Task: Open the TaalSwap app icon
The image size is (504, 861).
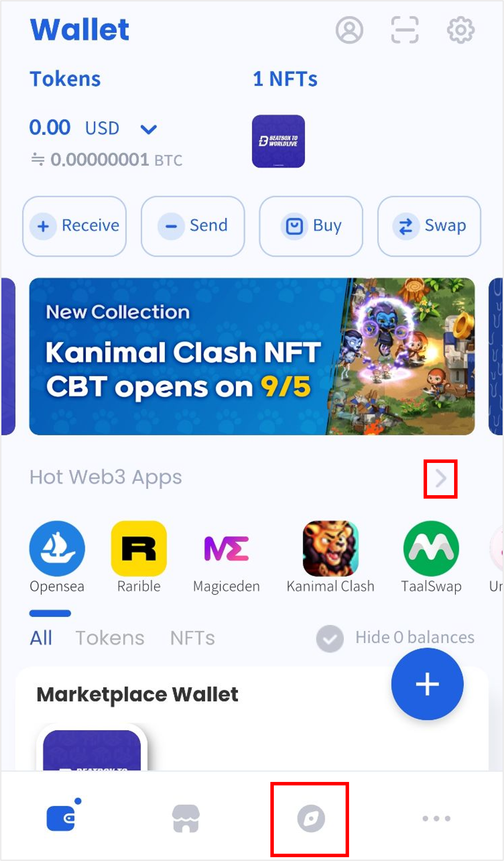Action: coord(431,548)
